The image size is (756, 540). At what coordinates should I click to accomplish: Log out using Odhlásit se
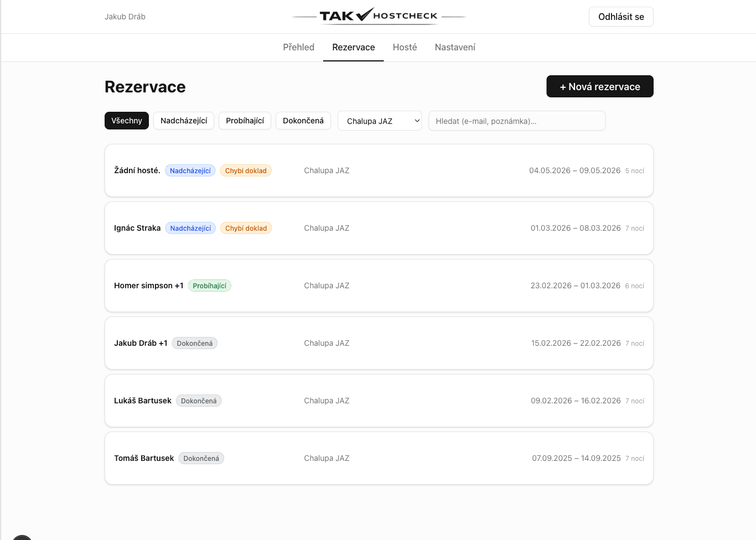coord(621,17)
